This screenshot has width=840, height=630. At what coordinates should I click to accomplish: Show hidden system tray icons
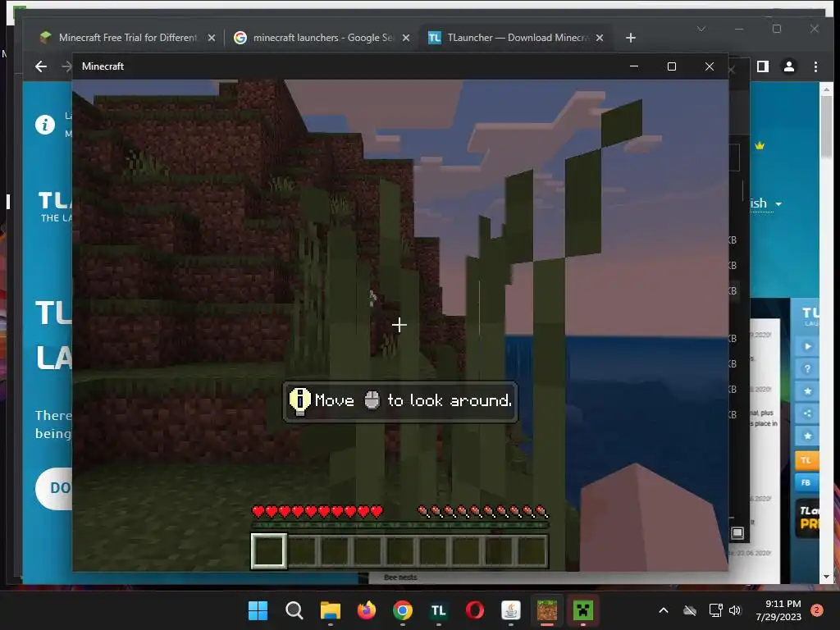pos(663,610)
